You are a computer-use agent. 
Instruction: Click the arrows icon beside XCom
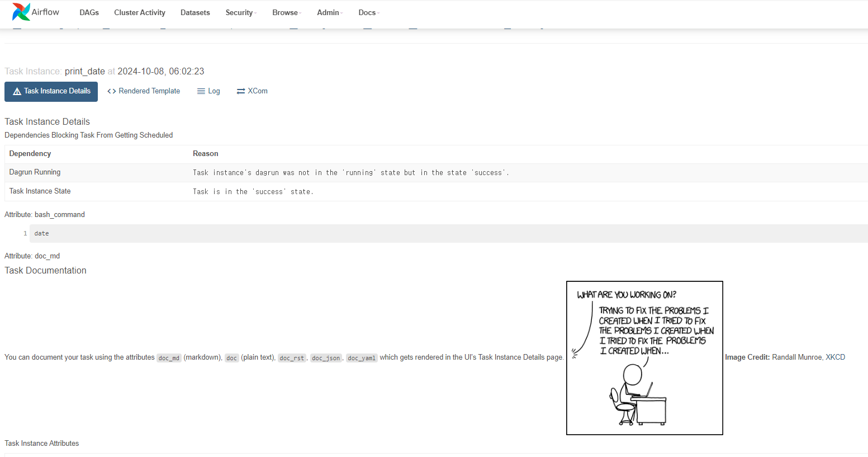pyautogui.click(x=241, y=91)
